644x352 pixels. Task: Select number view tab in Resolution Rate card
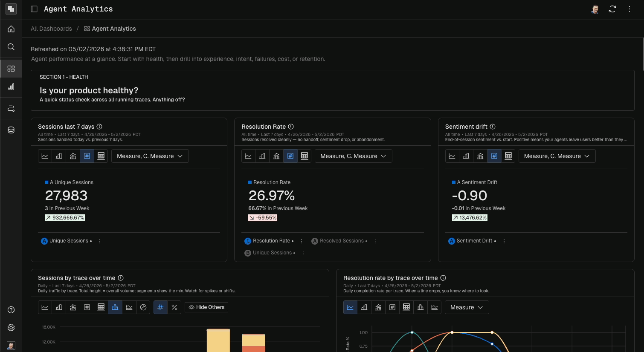point(290,156)
